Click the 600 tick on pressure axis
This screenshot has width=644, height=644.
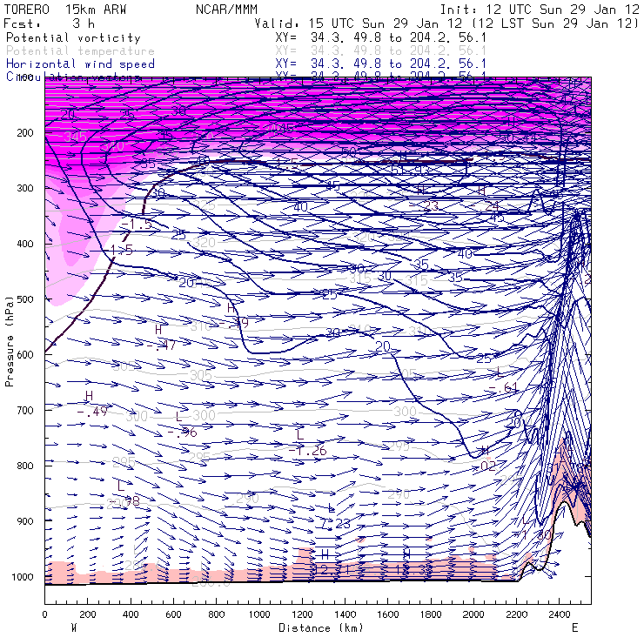pyautogui.click(x=25, y=354)
